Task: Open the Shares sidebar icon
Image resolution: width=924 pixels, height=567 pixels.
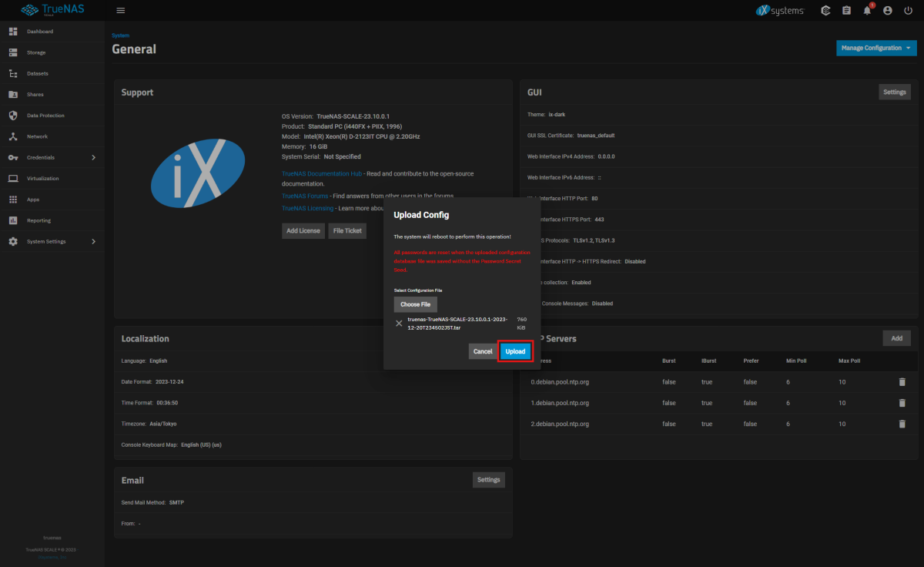Action: coord(12,95)
